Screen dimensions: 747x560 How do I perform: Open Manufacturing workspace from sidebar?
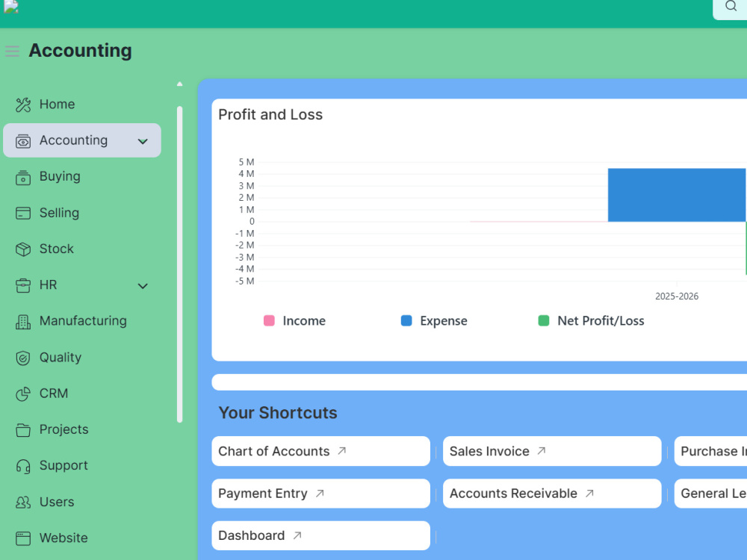pyautogui.click(x=83, y=321)
